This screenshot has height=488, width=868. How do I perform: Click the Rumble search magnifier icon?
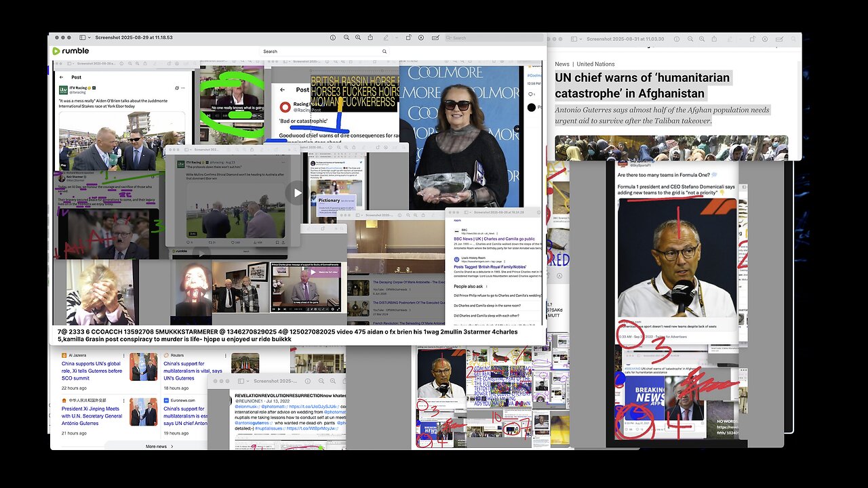[x=384, y=52]
